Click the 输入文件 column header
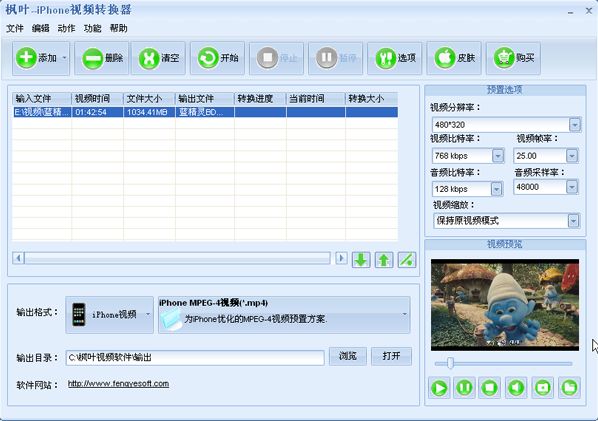The width and height of the screenshot is (598, 421). [x=42, y=99]
